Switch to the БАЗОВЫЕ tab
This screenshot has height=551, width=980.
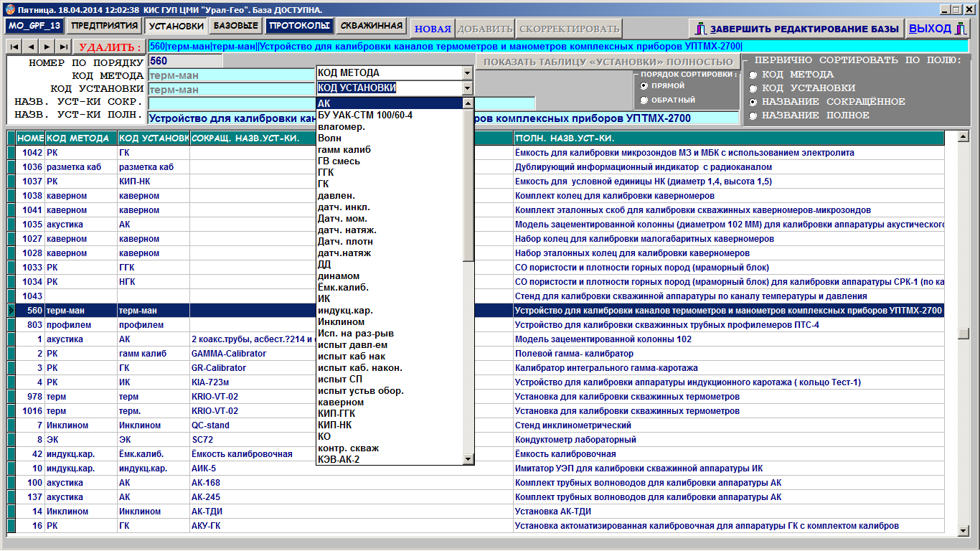click(x=236, y=26)
